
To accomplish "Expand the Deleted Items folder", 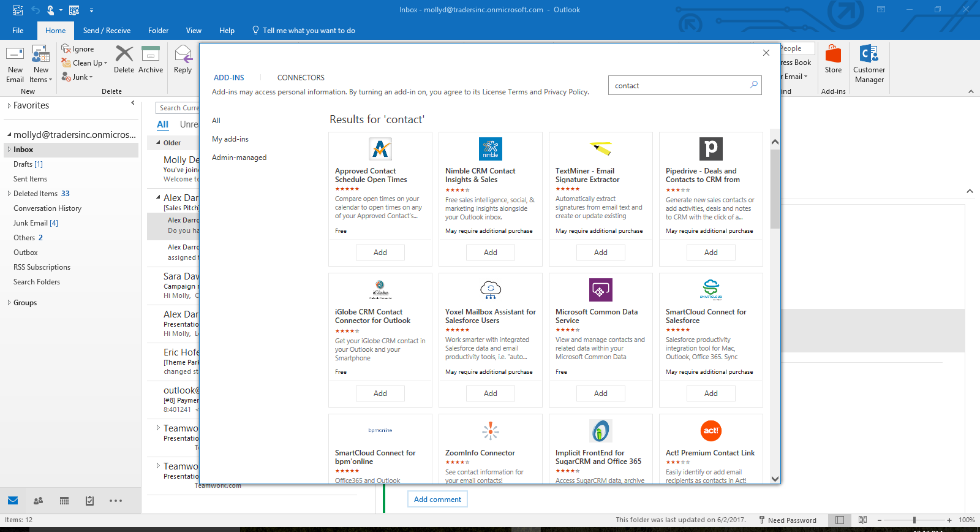I will click(x=9, y=194).
